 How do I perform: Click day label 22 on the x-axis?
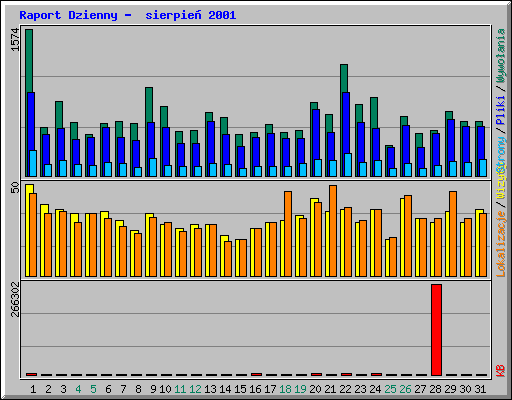(345, 389)
